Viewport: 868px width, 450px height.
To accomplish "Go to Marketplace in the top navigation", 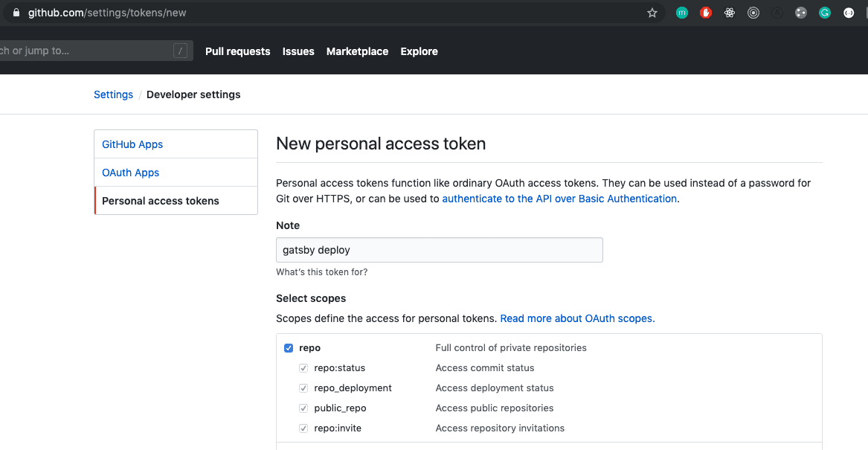I will 357,51.
